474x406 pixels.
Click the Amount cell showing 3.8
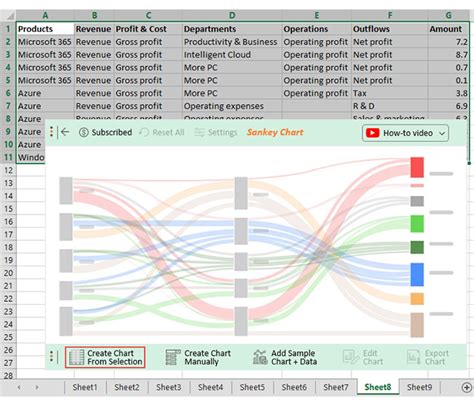coord(449,93)
